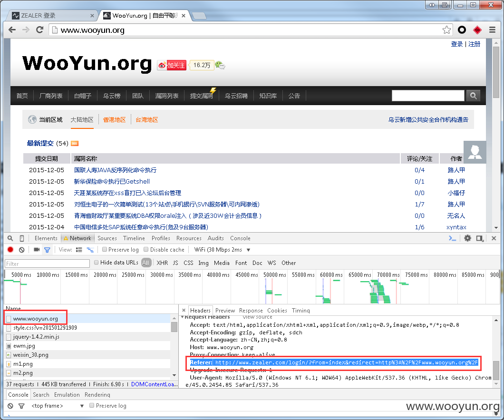Switch to Preview tab of request
This screenshot has height=420, width=504.
coord(225,310)
